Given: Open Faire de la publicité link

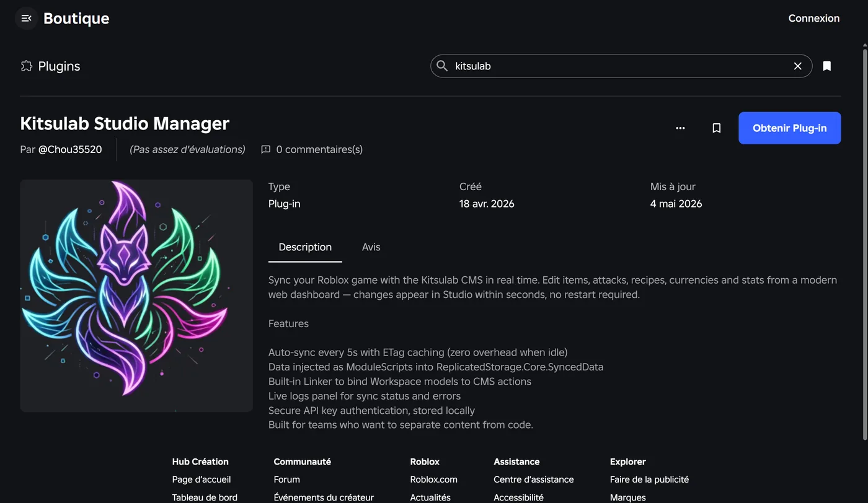Looking at the screenshot, I should (649, 479).
